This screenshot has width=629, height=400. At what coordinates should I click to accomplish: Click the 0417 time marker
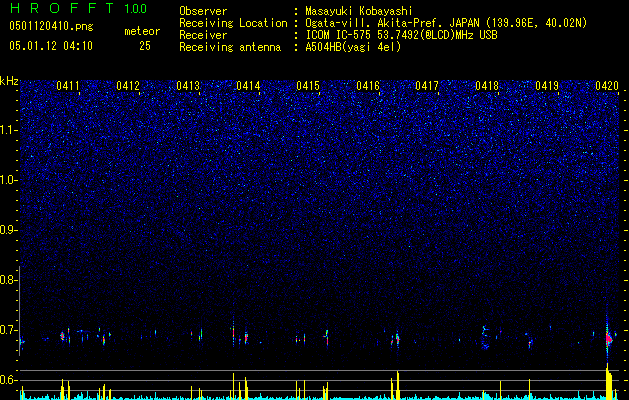pos(427,86)
